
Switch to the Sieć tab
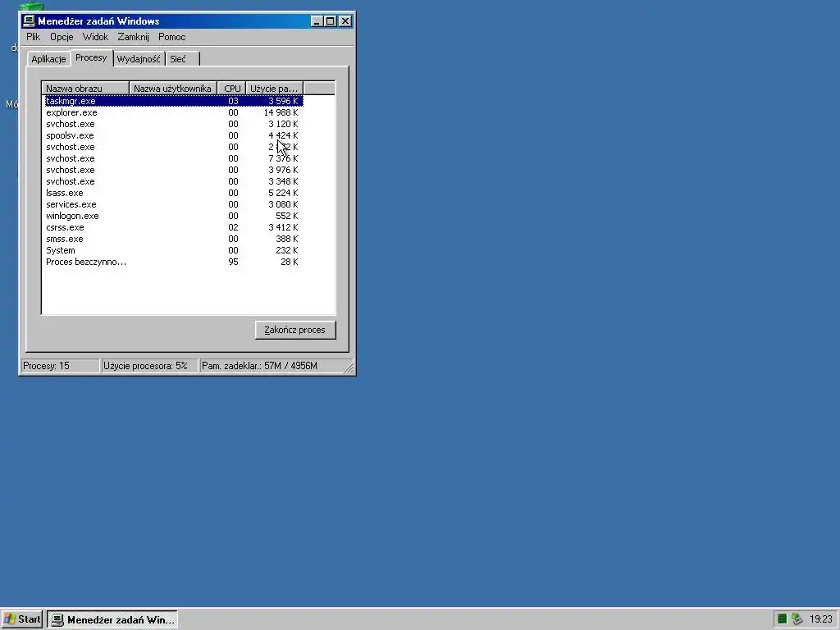(182, 59)
